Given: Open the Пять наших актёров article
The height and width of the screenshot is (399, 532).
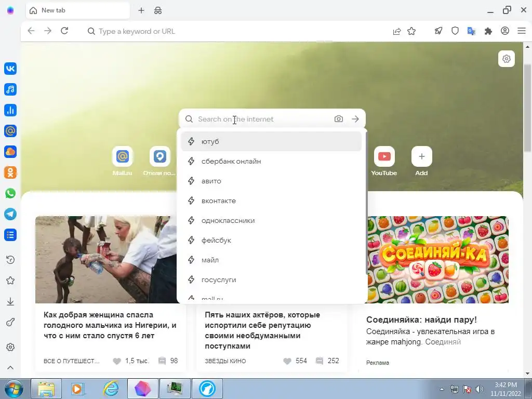Looking at the screenshot, I should pyautogui.click(x=262, y=330).
